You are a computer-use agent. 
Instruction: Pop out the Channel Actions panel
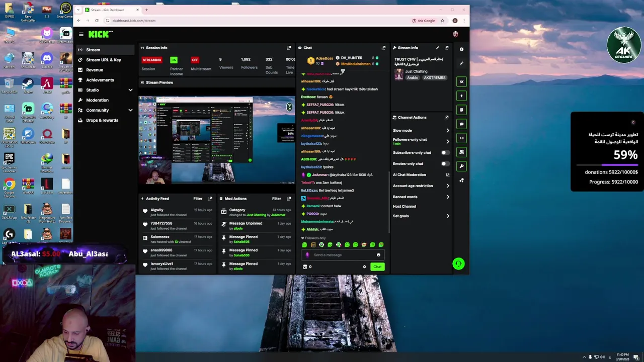click(x=446, y=117)
